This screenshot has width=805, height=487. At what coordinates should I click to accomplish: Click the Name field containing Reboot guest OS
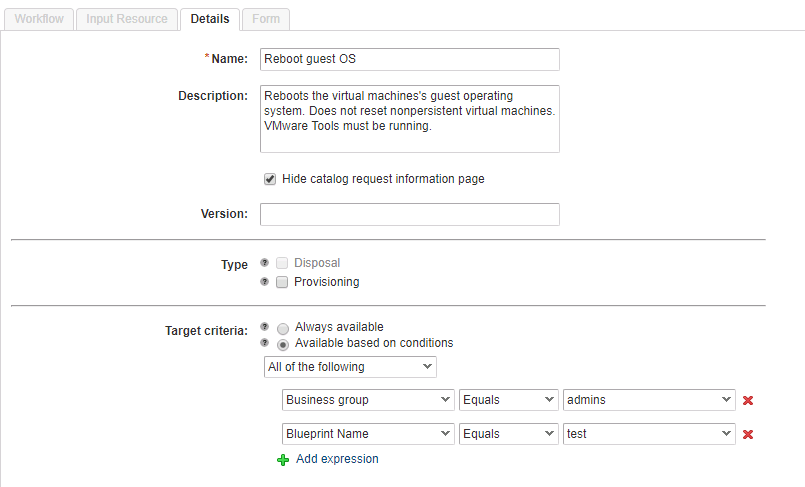pyautogui.click(x=409, y=59)
